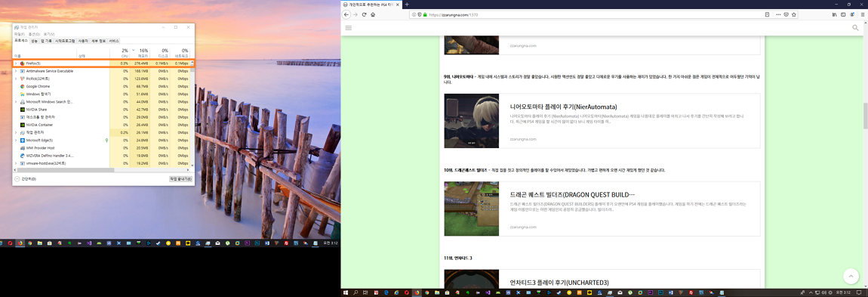
Task: Expand Antimalware Service Executable row
Action: point(16,71)
